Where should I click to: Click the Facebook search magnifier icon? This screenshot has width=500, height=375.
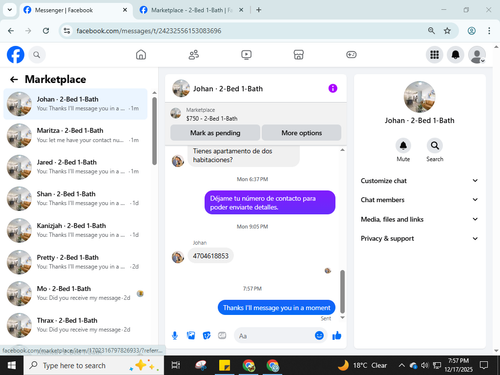click(x=37, y=55)
